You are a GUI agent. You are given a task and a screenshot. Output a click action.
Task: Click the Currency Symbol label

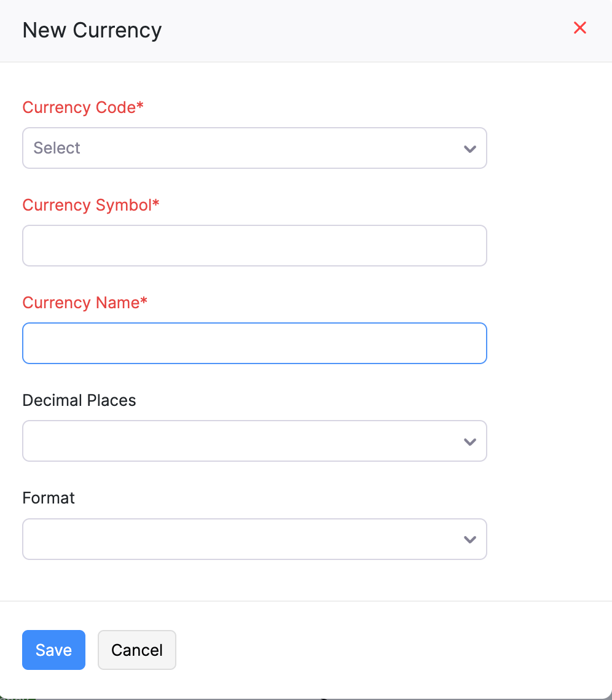pyautogui.click(x=87, y=205)
